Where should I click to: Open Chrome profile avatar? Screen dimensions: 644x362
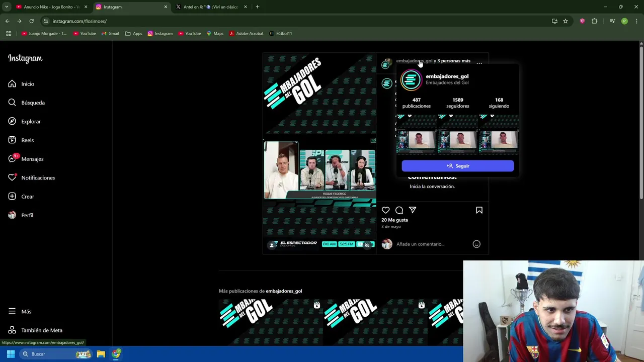pyautogui.click(x=624, y=21)
